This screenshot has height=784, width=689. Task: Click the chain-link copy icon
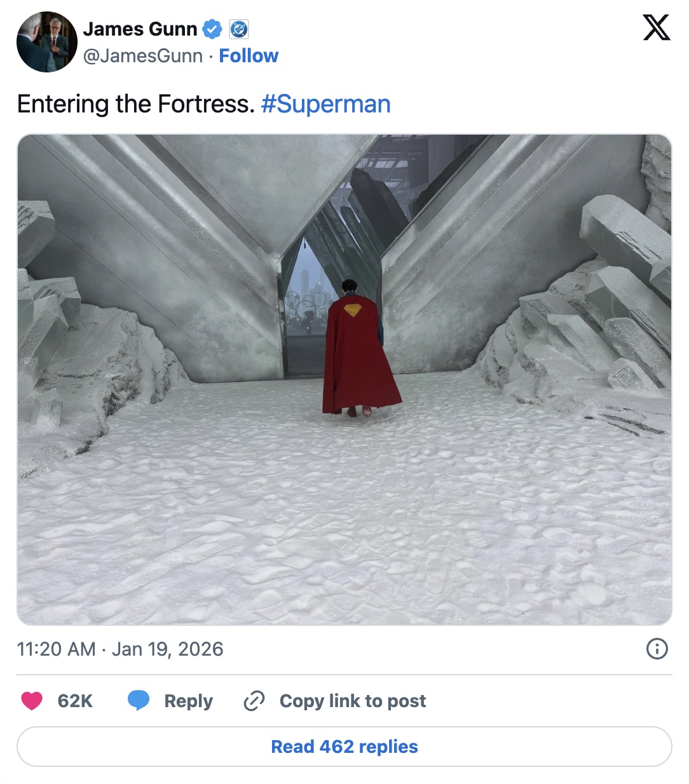(254, 701)
